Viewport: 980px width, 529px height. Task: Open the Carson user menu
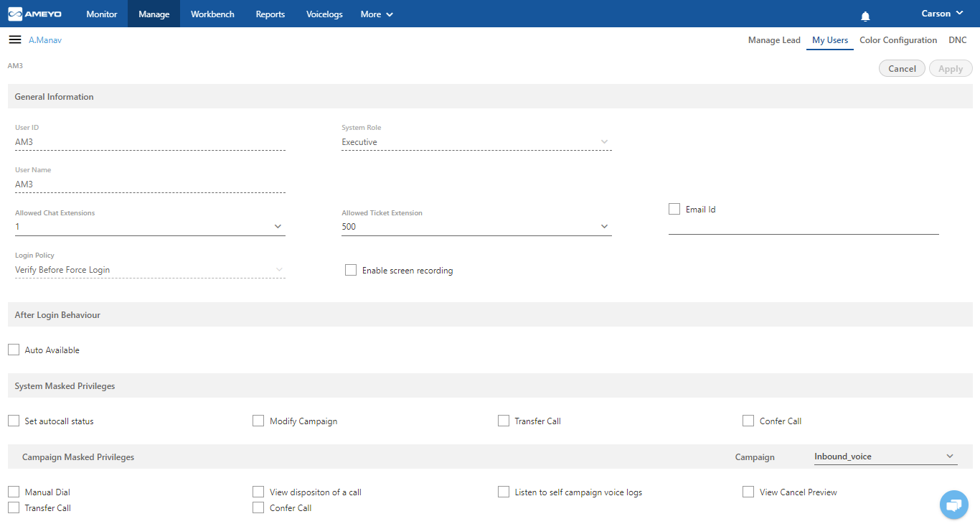click(x=942, y=14)
